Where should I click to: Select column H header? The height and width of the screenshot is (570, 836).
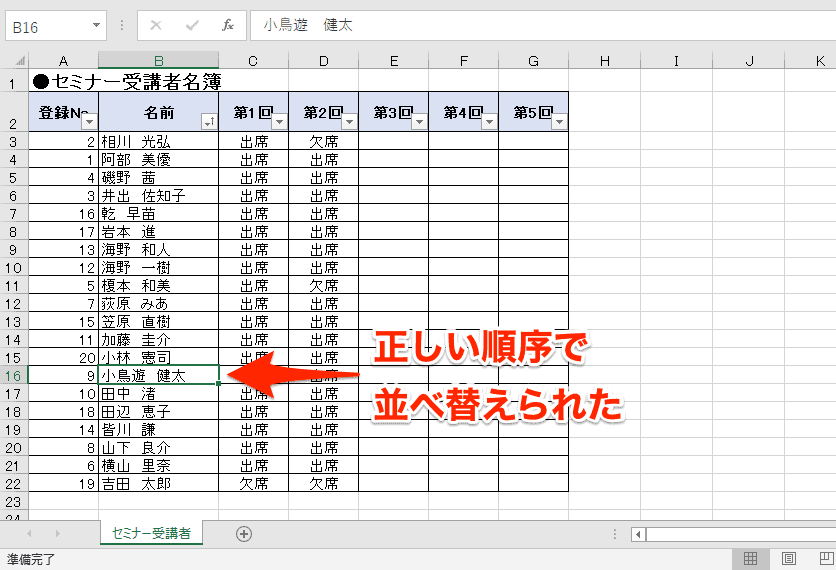[x=604, y=61]
